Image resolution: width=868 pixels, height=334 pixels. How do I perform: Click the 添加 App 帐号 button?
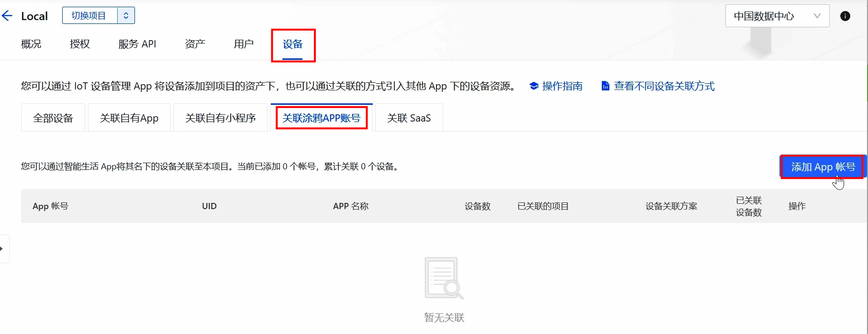[823, 167]
